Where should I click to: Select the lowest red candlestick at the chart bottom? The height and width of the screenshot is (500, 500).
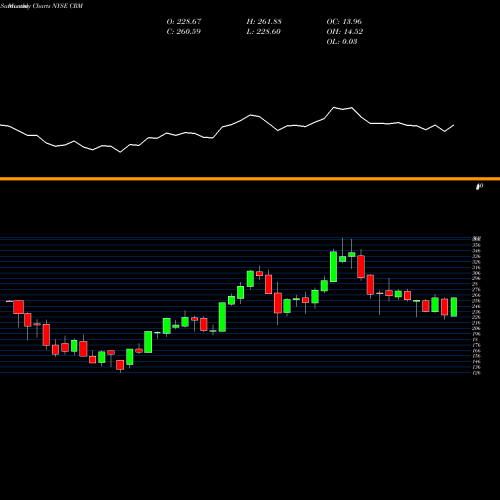tap(120, 365)
